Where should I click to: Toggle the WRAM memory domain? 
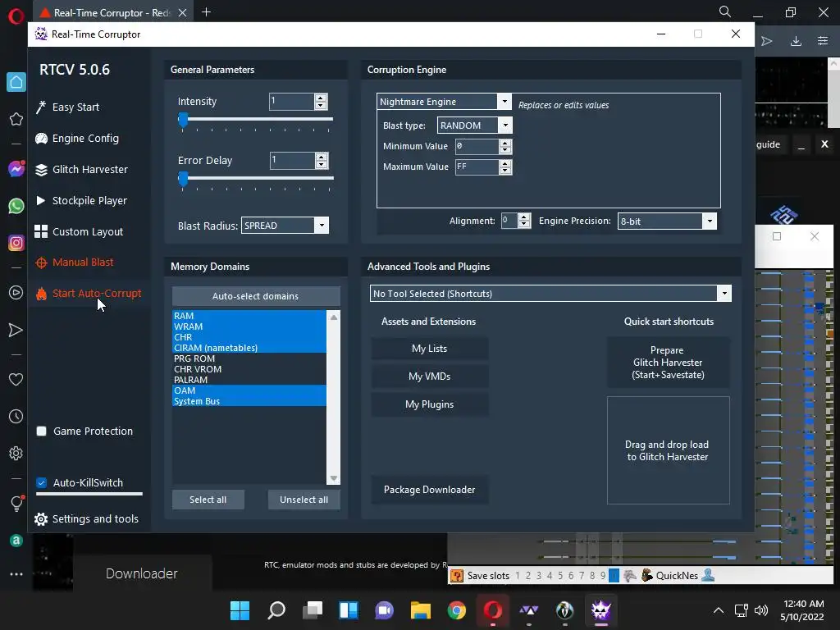pos(249,326)
